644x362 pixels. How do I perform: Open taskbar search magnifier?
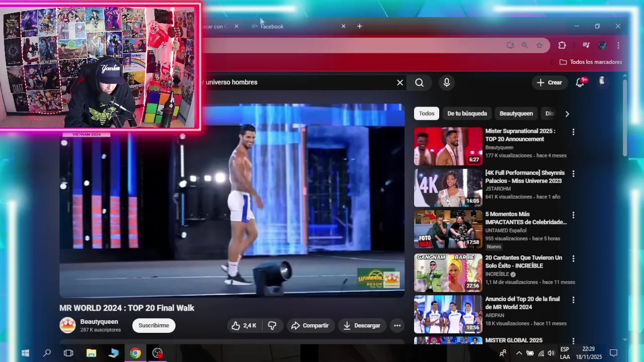click(47, 353)
